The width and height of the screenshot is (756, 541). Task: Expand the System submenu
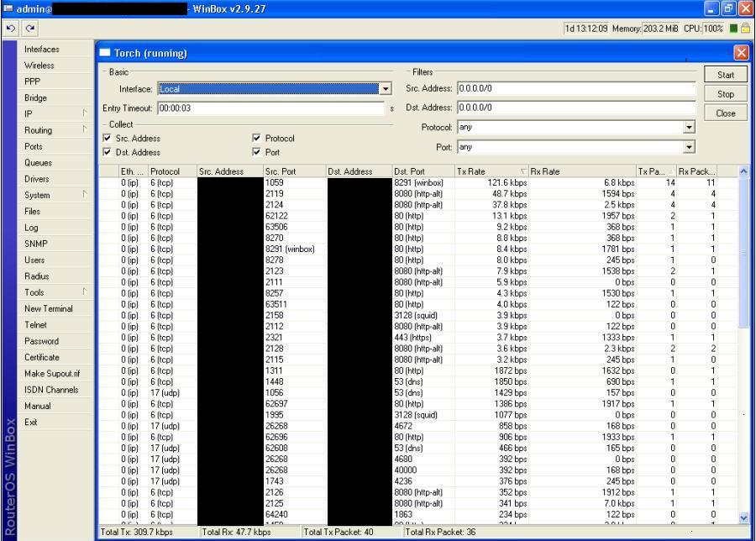[55, 195]
